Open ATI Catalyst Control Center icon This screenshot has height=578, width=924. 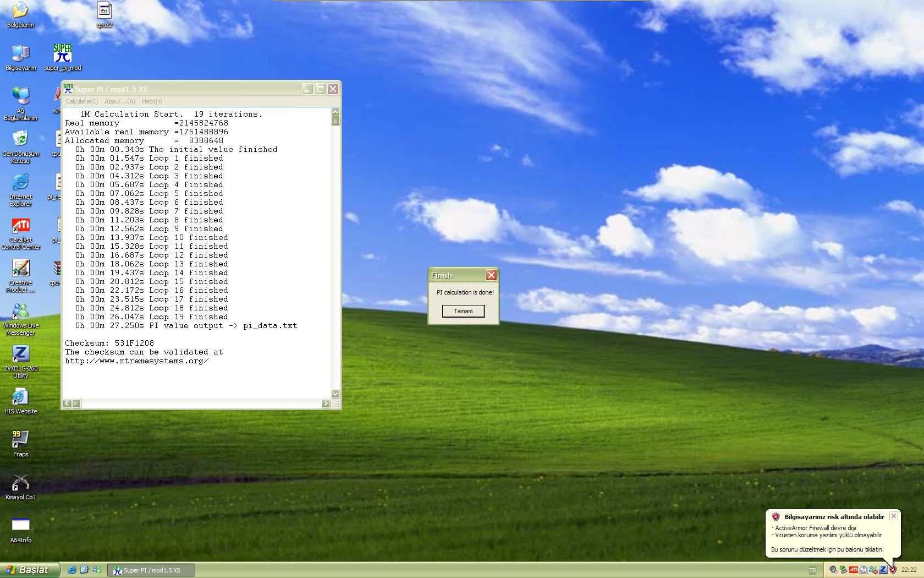[20, 233]
